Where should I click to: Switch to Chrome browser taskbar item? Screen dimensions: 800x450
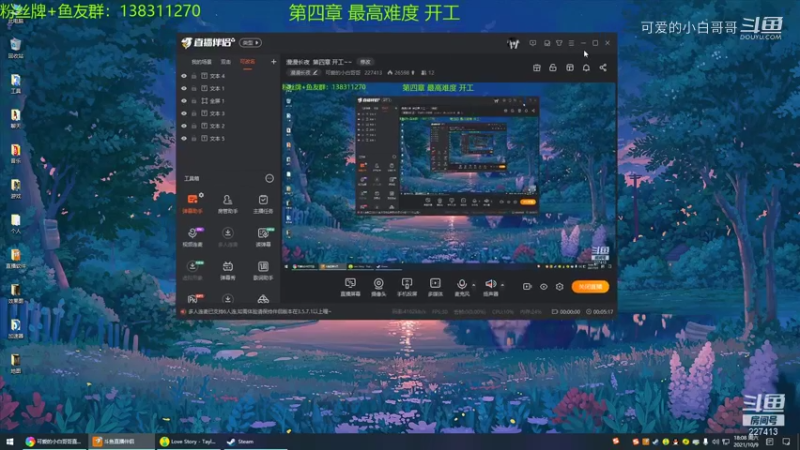click(54, 441)
